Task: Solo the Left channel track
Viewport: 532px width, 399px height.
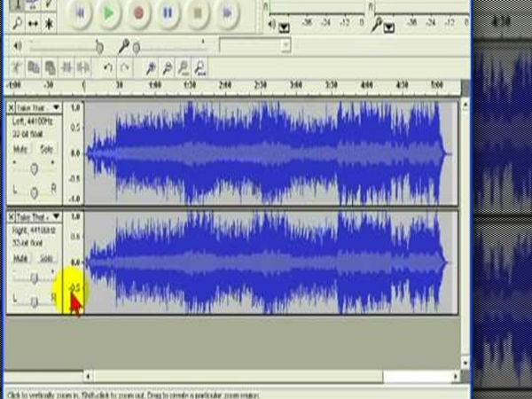Action: [x=46, y=149]
